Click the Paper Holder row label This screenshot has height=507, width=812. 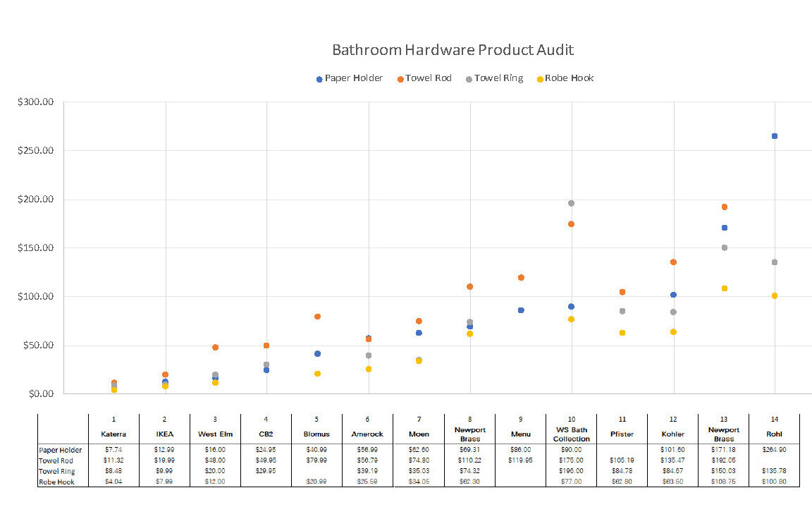(x=61, y=451)
